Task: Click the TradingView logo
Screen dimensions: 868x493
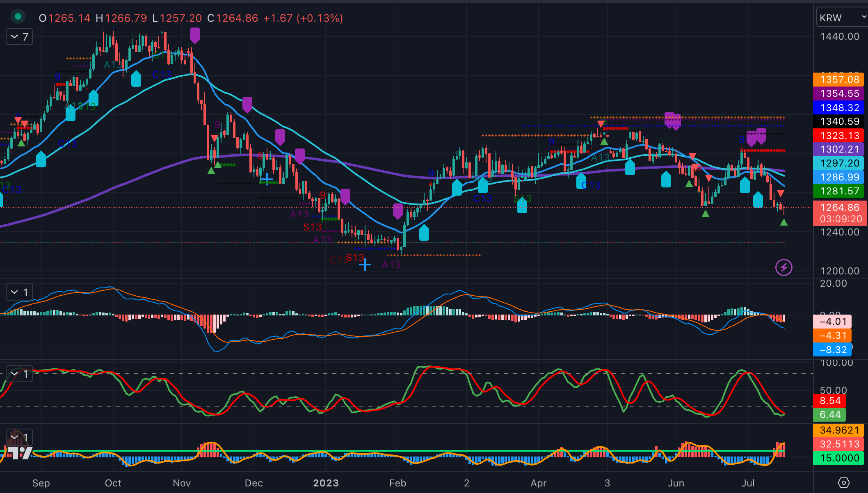Action: [20, 452]
